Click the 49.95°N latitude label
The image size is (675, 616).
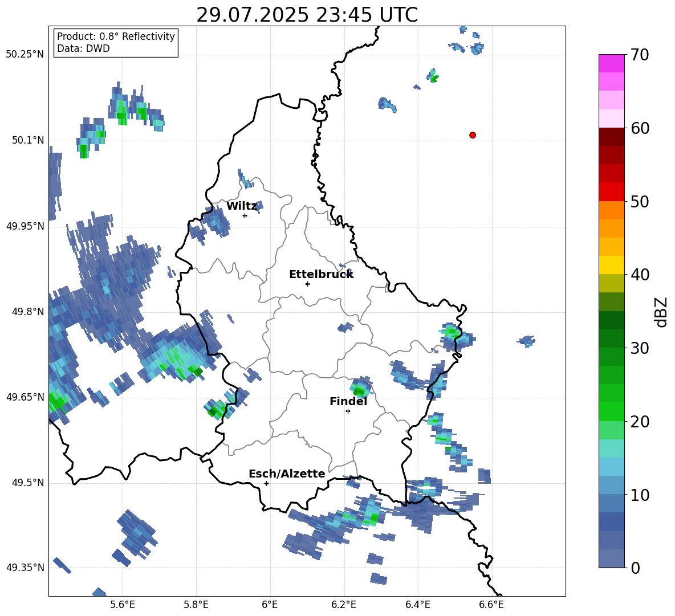(x=25, y=226)
